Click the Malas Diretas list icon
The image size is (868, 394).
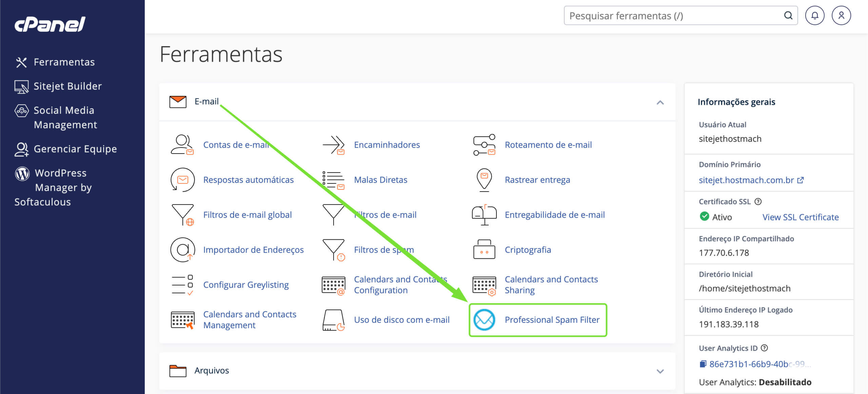point(333,180)
